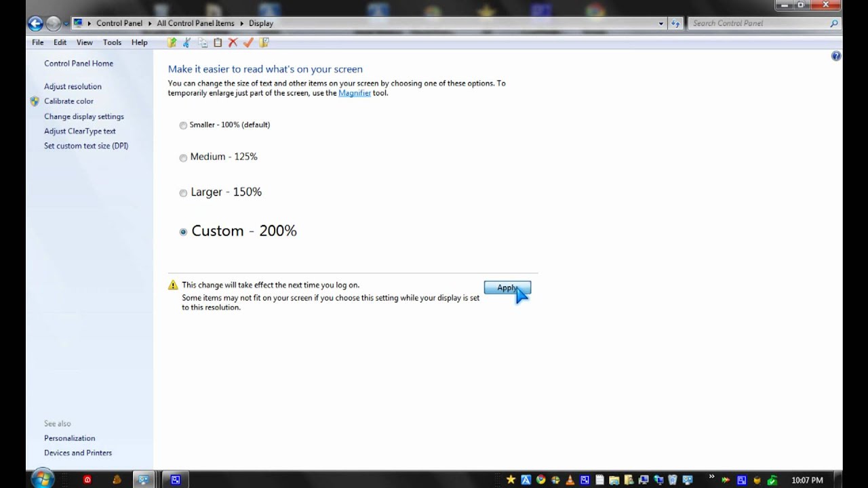Open Change display settings link
Viewport: 868px width, 488px height.
coord(84,117)
